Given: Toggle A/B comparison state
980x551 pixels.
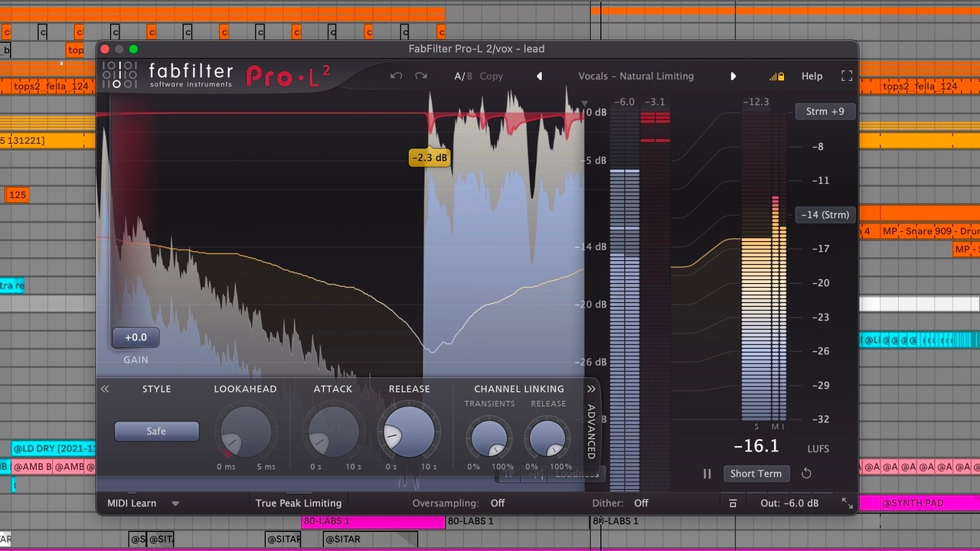Looking at the screenshot, I should pyautogui.click(x=463, y=76).
